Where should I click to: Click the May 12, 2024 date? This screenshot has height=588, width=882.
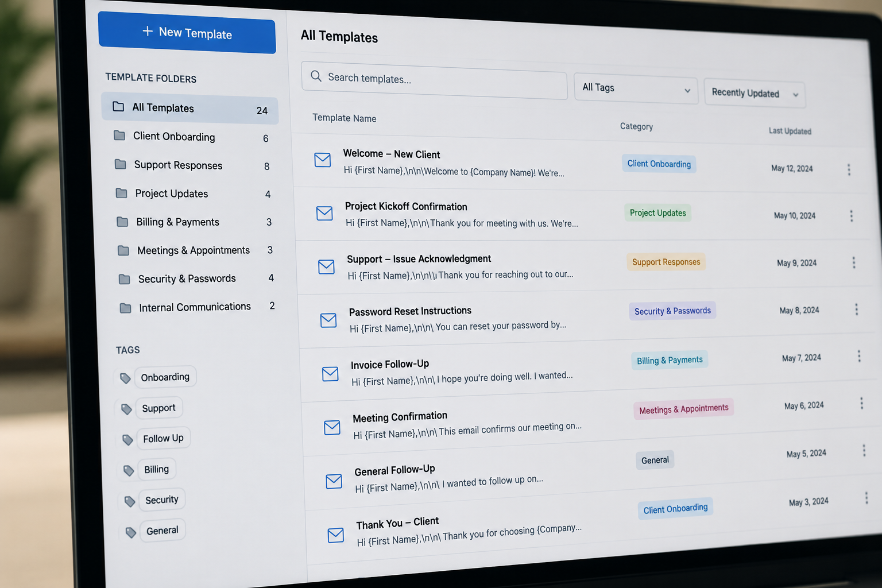pos(792,168)
